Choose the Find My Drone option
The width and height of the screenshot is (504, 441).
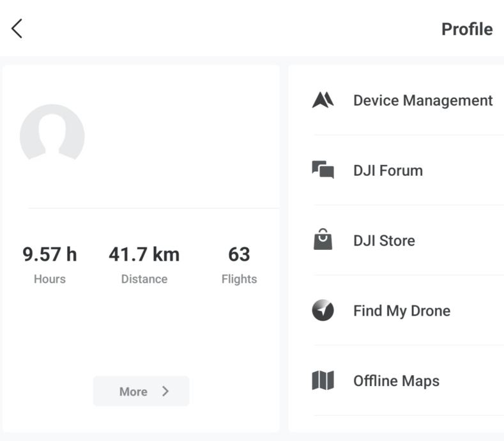[402, 311]
